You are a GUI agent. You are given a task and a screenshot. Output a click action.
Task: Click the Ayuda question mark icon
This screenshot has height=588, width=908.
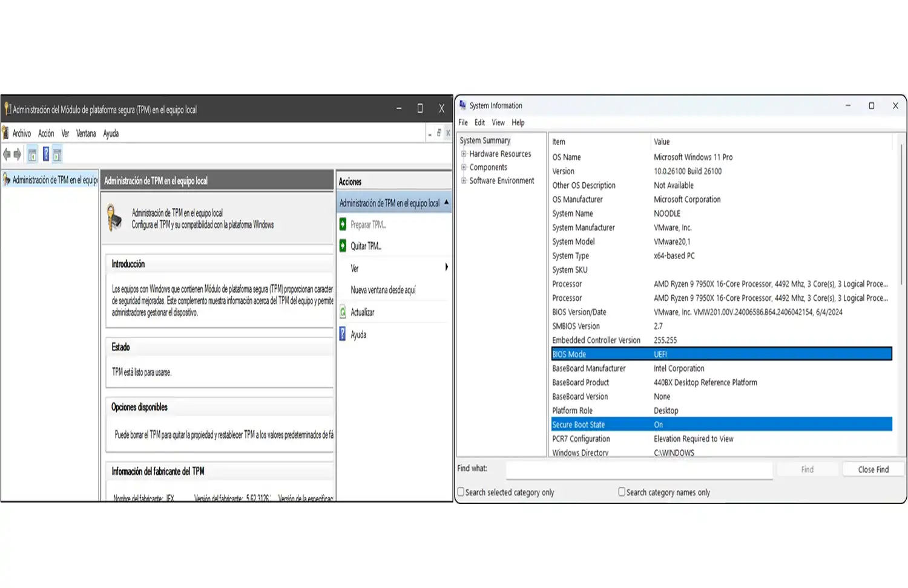(343, 334)
